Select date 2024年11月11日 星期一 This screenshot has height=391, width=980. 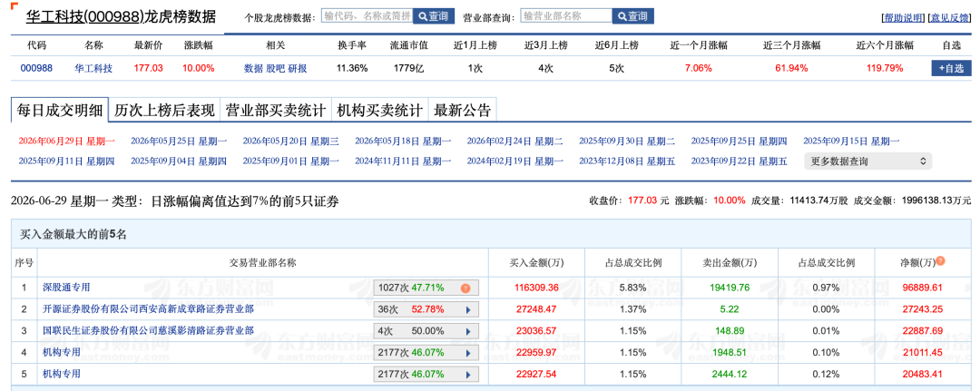(403, 161)
